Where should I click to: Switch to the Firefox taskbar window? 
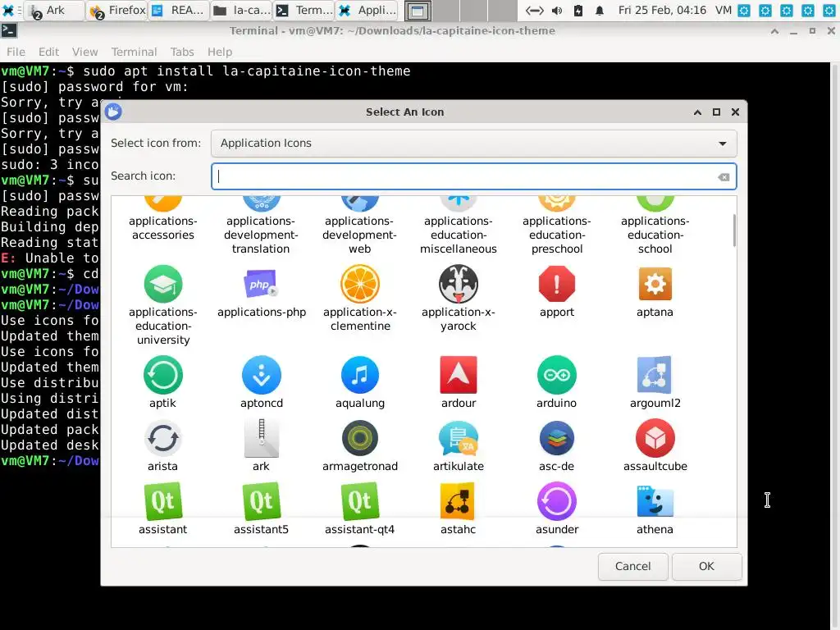pyautogui.click(x=116, y=10)
